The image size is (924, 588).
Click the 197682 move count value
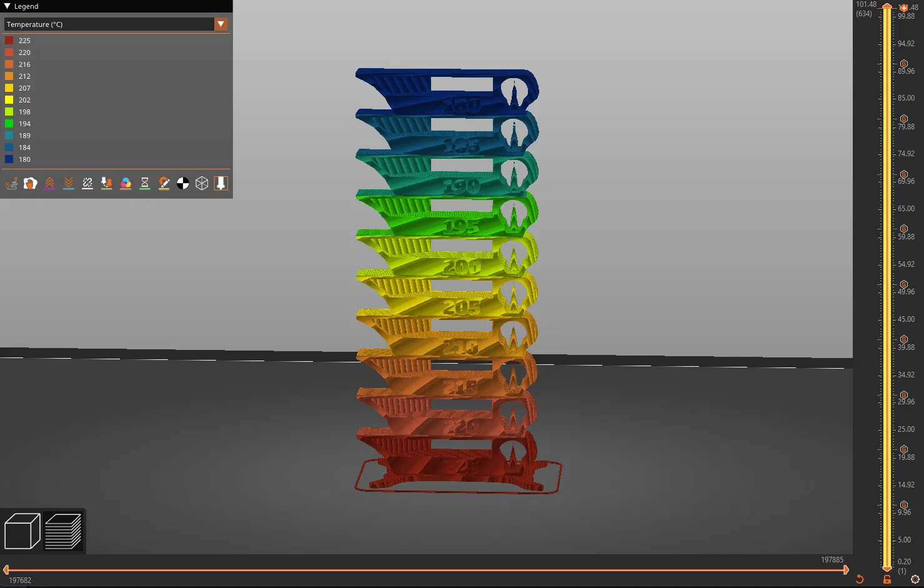coord(20,581)
